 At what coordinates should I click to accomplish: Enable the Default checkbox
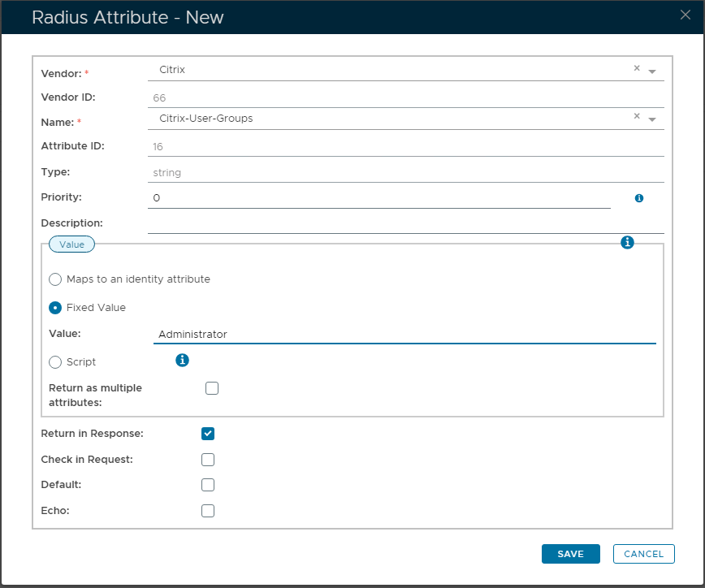(208, 485)
